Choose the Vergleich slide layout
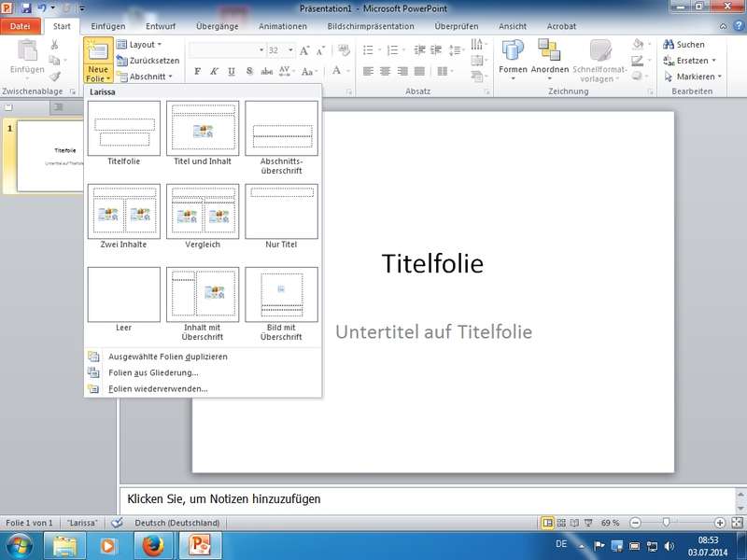The width and height of the screenshot is (747, 560). coord(203,212)
